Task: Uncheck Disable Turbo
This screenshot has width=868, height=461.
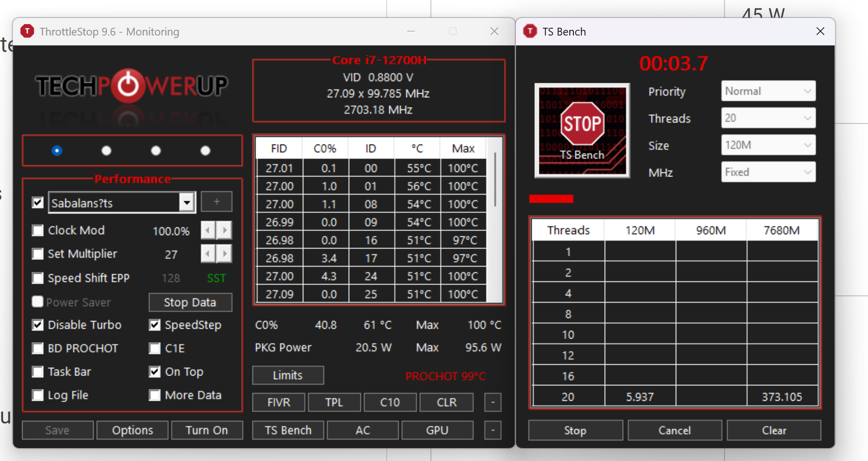Action: 38,325
